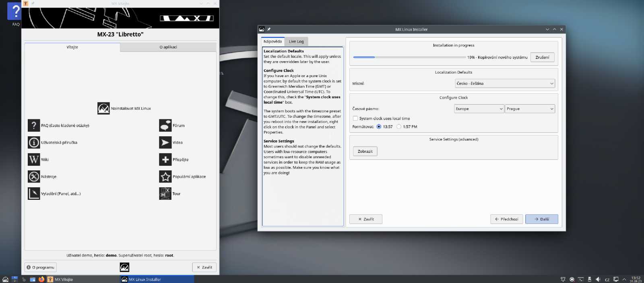Click the Nainstalovat MX Linux installer icon
Image resolution: width=644 pixels, height=283 pixels.
coord(103,108)
